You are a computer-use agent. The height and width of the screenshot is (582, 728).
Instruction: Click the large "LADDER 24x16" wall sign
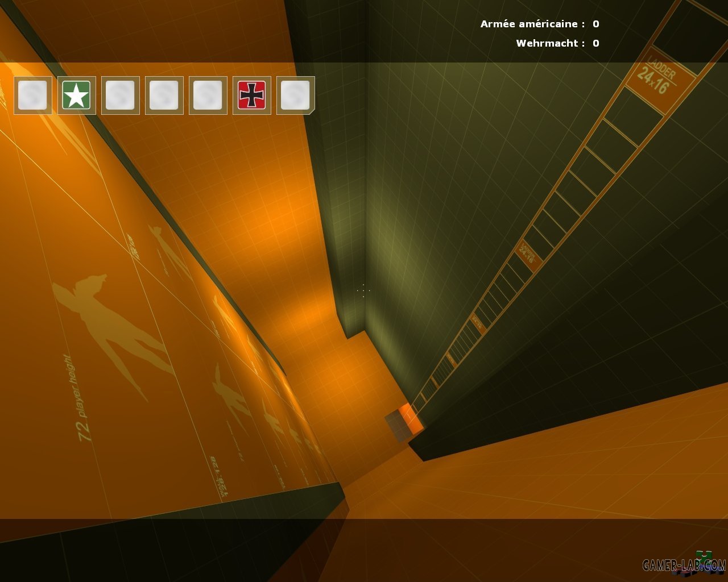pyautogui.click(x=660, y=80)
